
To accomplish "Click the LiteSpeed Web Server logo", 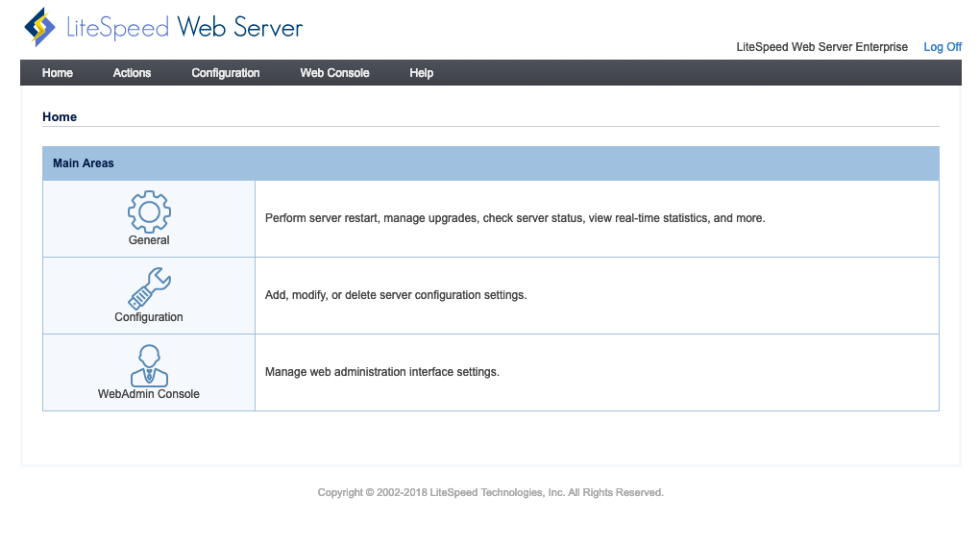I will (163, 28).
